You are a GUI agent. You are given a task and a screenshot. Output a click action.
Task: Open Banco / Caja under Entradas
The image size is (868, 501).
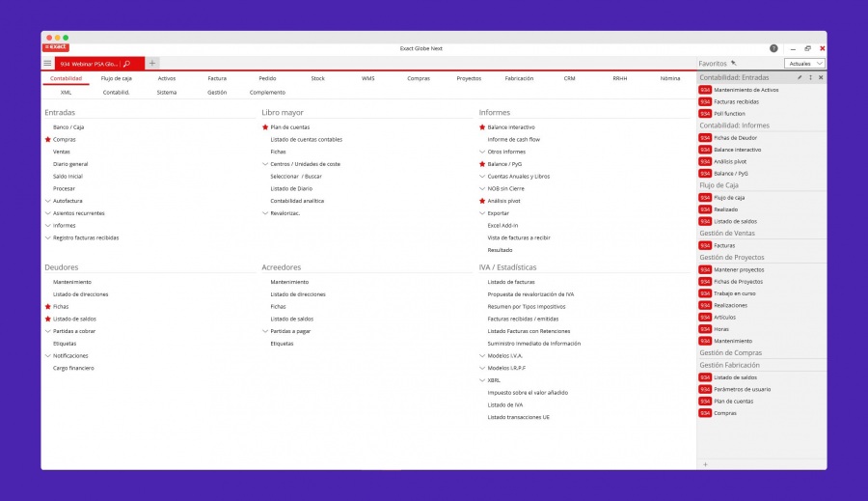(x=68, y=127)
